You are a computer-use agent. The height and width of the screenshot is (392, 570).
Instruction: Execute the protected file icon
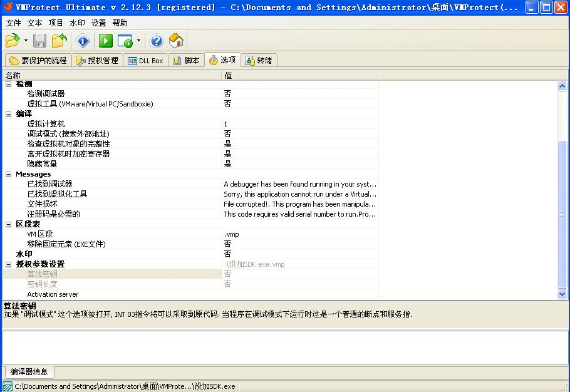click(125, 40)
